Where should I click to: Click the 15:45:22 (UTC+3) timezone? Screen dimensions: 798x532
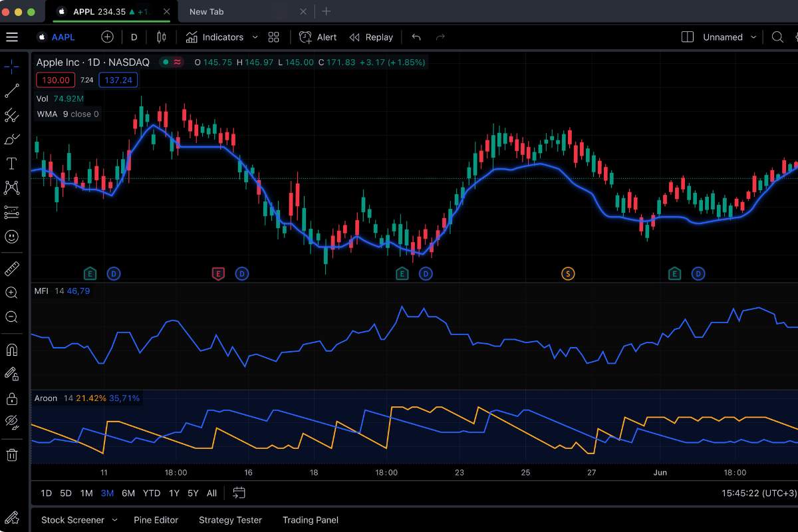(x=759, y=493)
